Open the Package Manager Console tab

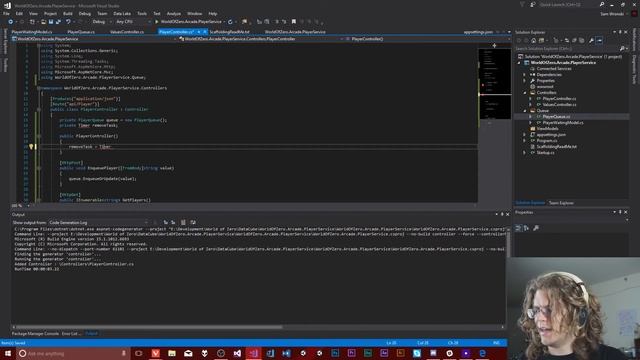click(35, 333)
